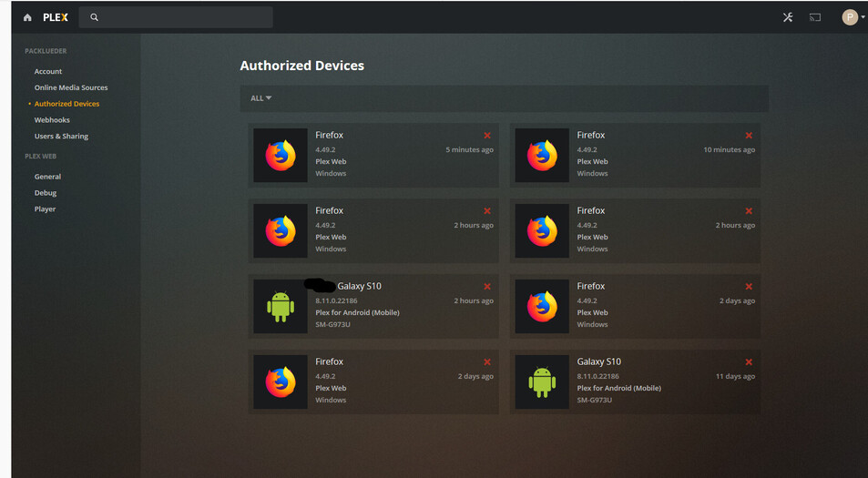Go to the Plex home icon
Screen dimensions: 868x478
(x=27, y=17)
